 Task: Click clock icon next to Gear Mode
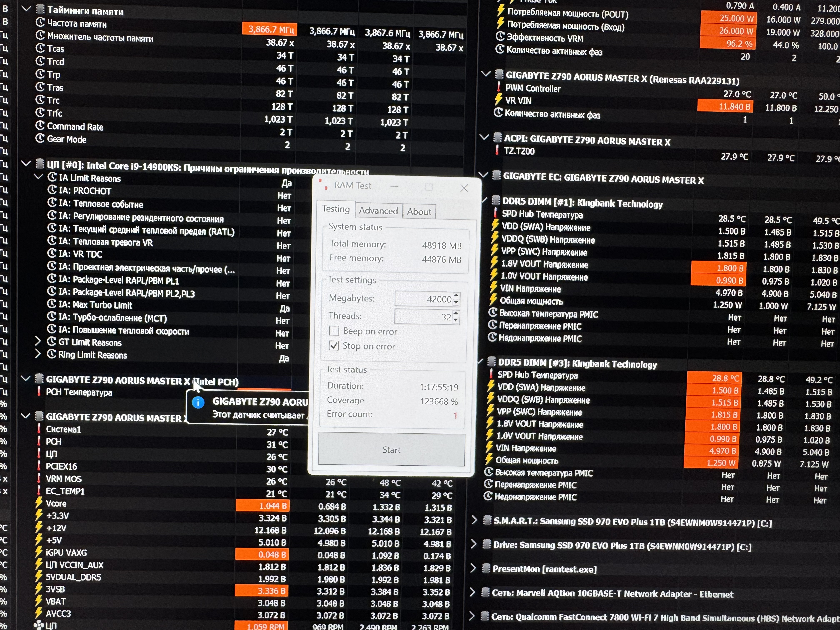tap(40, 139)
